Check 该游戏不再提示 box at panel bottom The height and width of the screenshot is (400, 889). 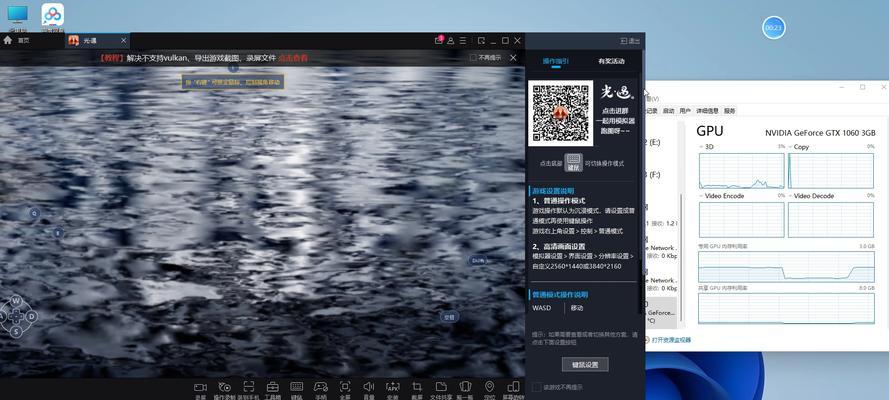tap(536, 387)
